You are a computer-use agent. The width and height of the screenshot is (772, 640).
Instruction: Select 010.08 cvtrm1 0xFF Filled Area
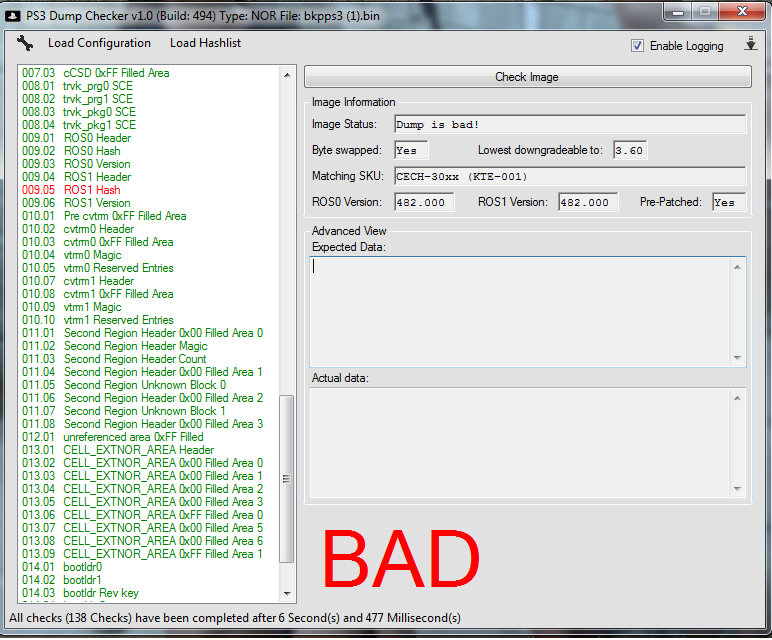(x=97, y=294)
